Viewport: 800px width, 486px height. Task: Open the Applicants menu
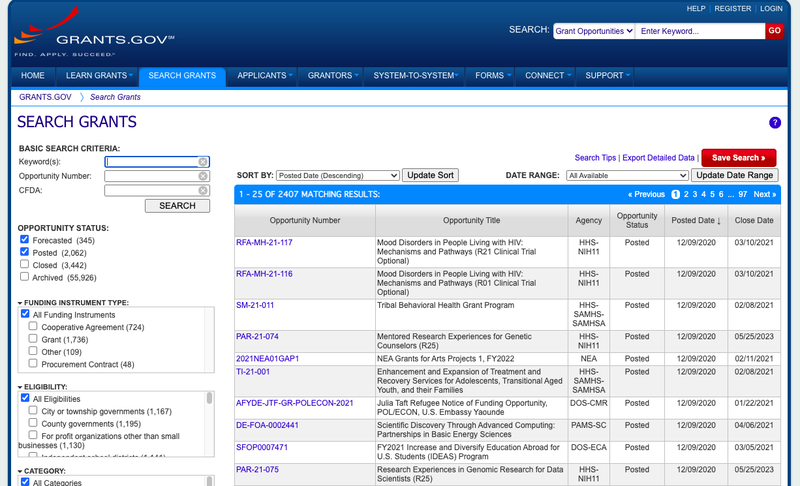pos(263,75)
